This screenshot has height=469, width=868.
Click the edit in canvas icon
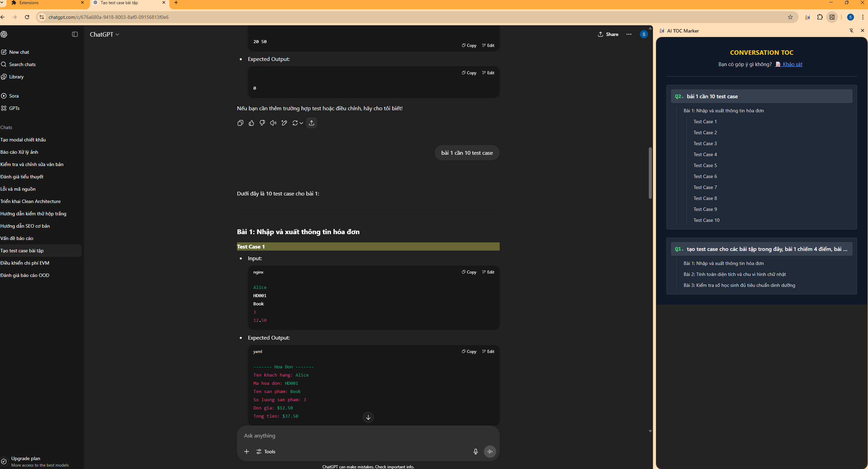tap(284, 123)
